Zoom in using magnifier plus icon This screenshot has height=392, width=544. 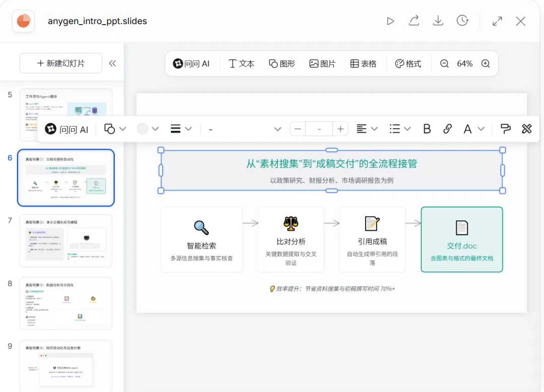486,64
